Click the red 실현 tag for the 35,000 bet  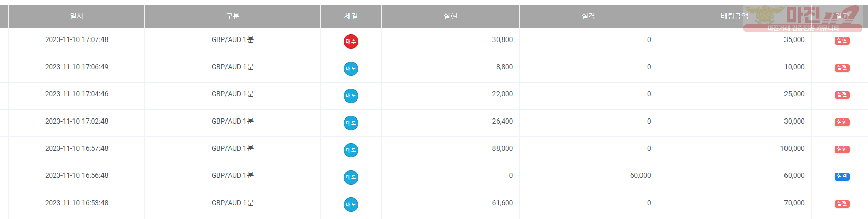tap(842, 41)
